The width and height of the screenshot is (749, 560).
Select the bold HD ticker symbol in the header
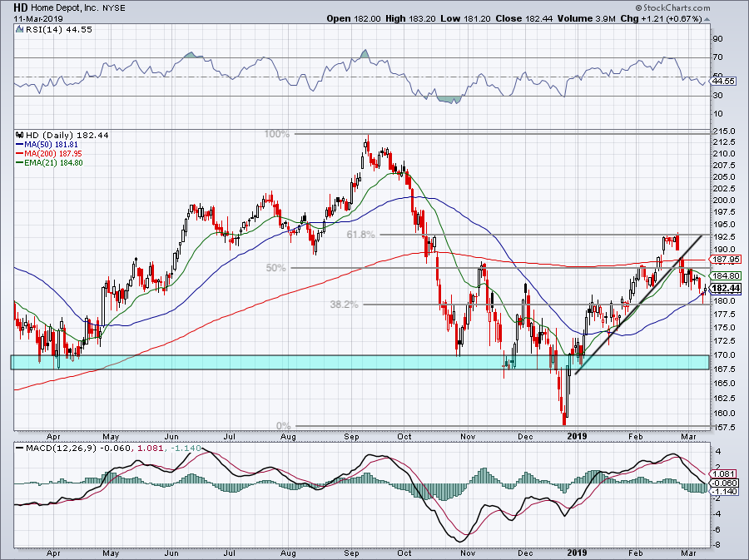[21, 7]
